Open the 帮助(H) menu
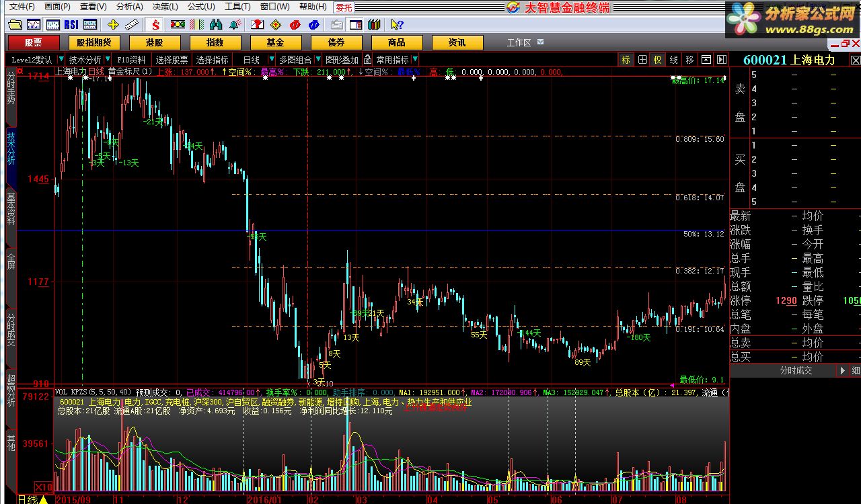Viewport: 861px width, 504px height. [x=313, y=7]
